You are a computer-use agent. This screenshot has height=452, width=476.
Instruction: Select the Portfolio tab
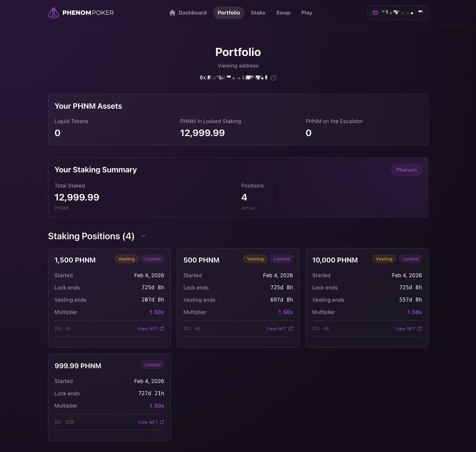pos(229,13)
